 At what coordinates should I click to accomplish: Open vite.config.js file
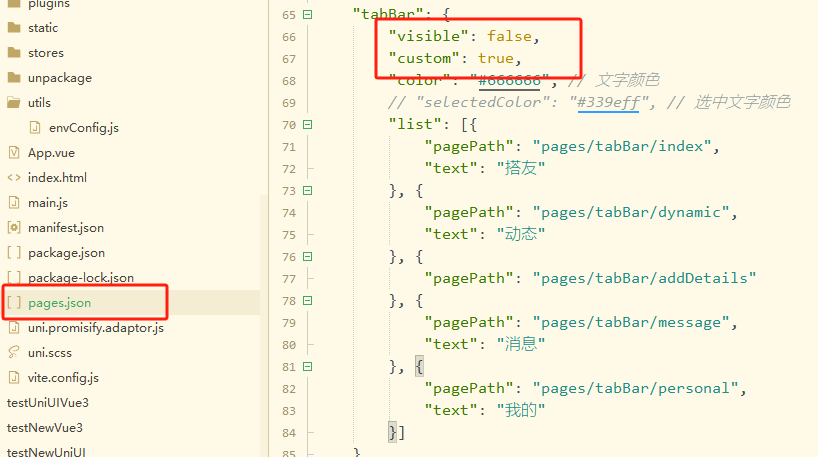point(63,378)
